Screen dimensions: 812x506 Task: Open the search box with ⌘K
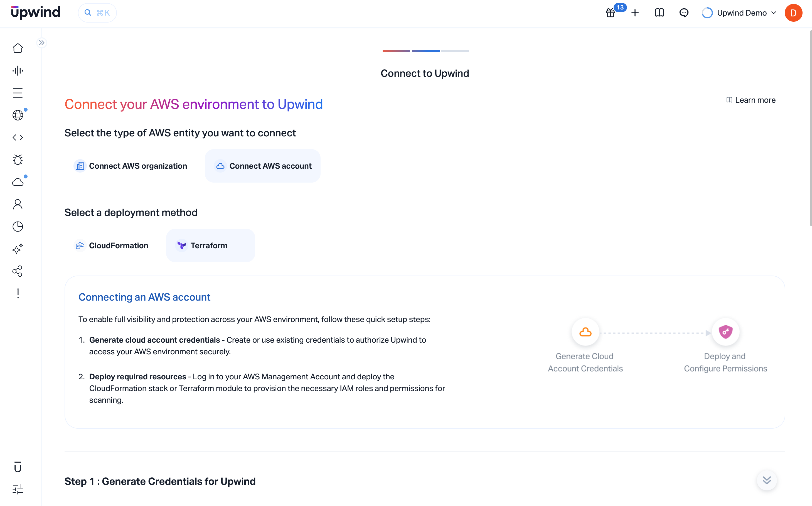[x=97, y=13]
